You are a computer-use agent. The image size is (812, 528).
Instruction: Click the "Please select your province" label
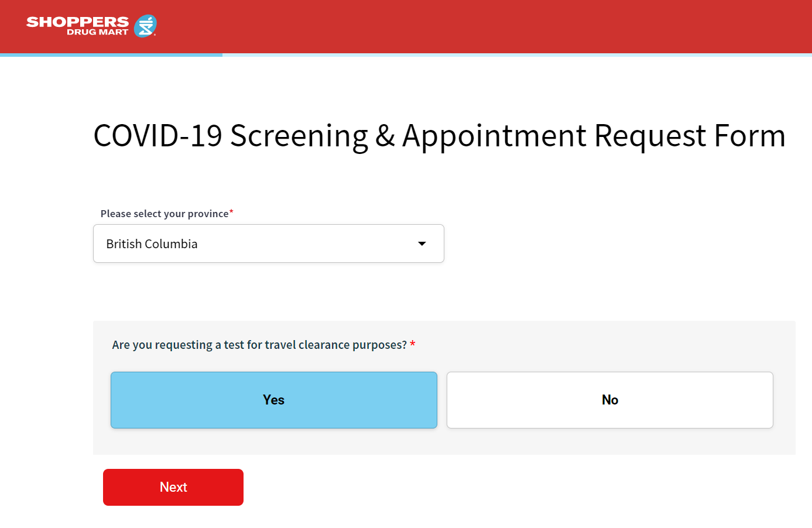click(164, 214)
